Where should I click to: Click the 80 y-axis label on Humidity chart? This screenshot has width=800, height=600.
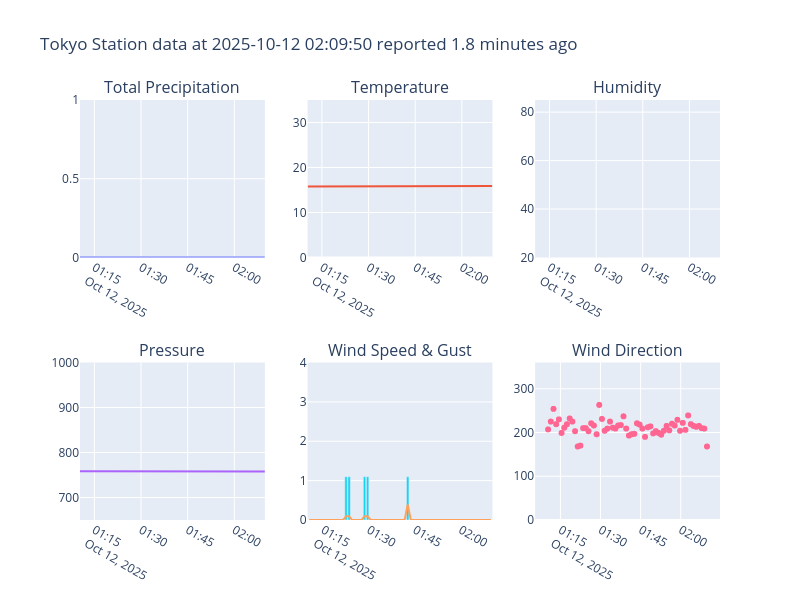tap(526, 112)
